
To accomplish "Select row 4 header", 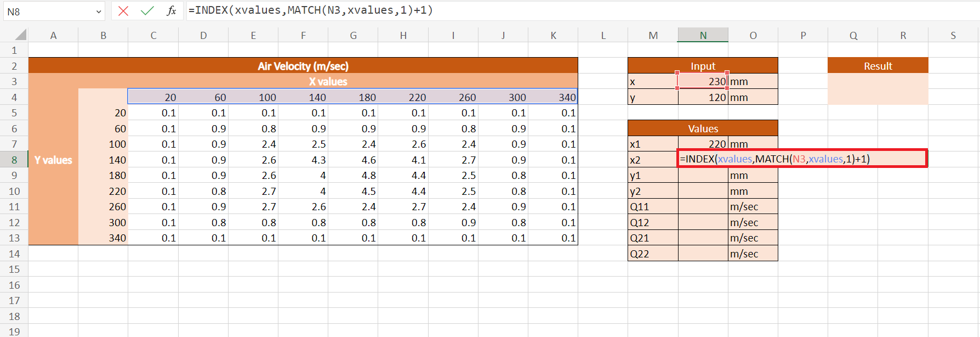I will coord(14,98).
